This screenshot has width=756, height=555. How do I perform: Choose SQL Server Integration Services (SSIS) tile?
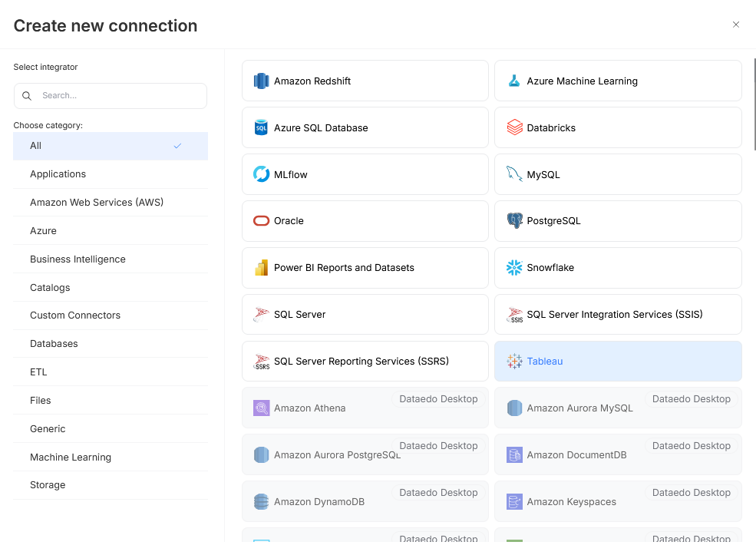618,315
